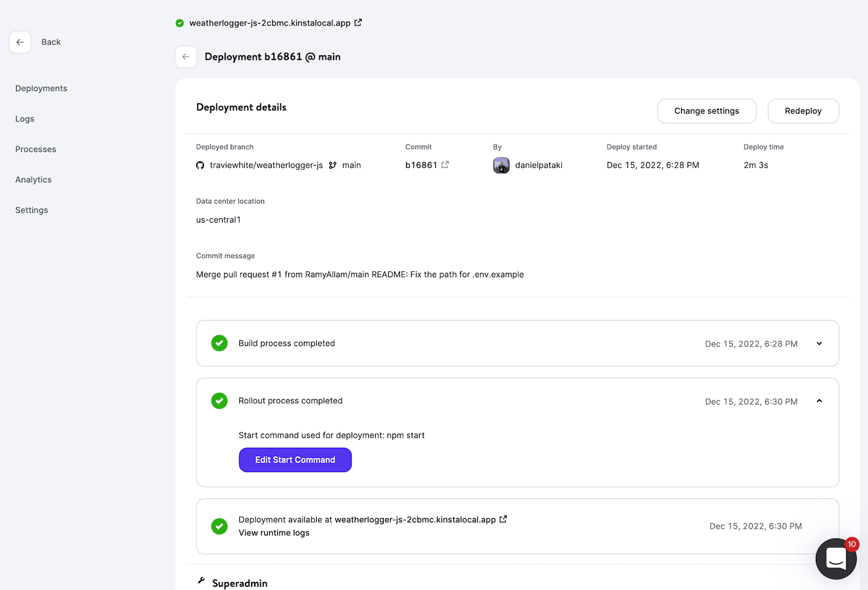Open the chat support bubble icon
Viewport: 868px width, 590px height.
[836, 558]
